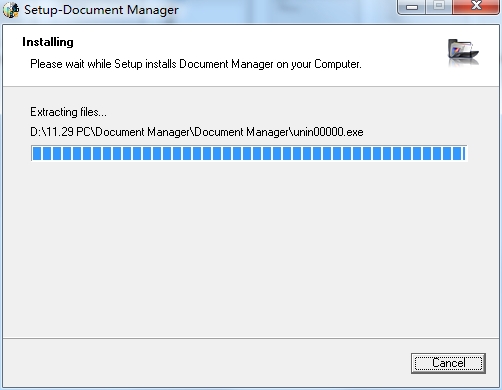
Task: Click the Document Manager folder icon in header
Action: click(x=463, y=52)
